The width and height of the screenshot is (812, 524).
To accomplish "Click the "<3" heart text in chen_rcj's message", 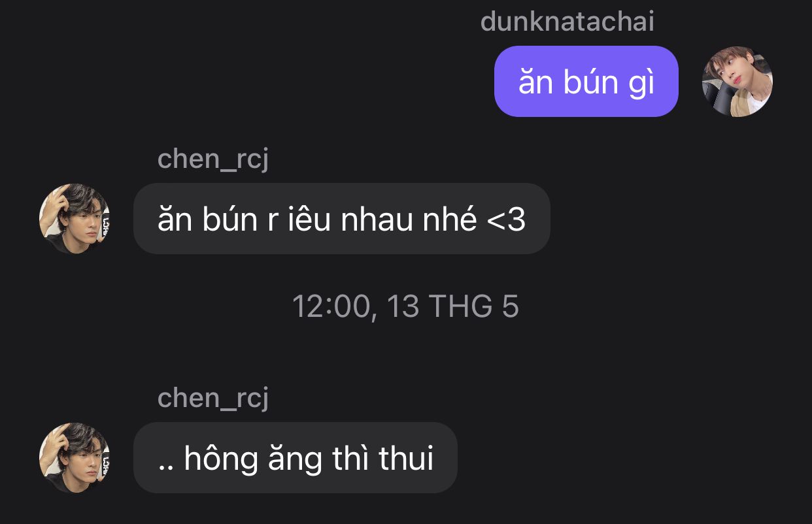I will point(507,220).
